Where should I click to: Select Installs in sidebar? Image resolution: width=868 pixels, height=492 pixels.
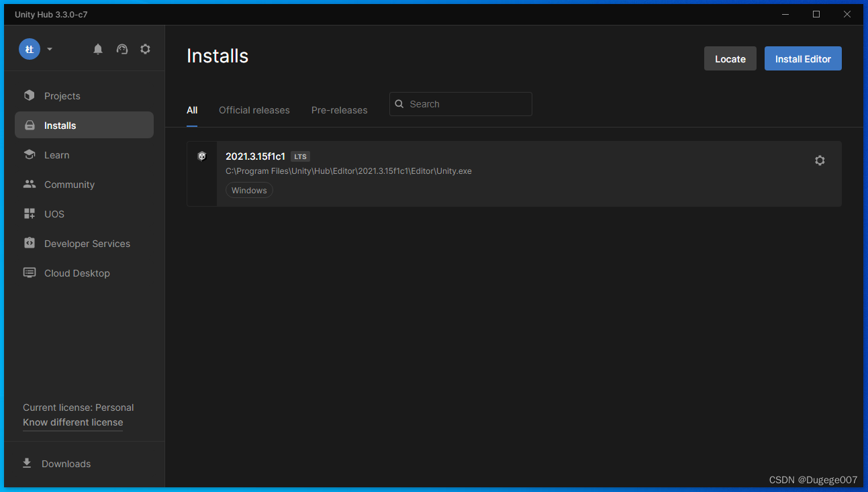point(84,126)
